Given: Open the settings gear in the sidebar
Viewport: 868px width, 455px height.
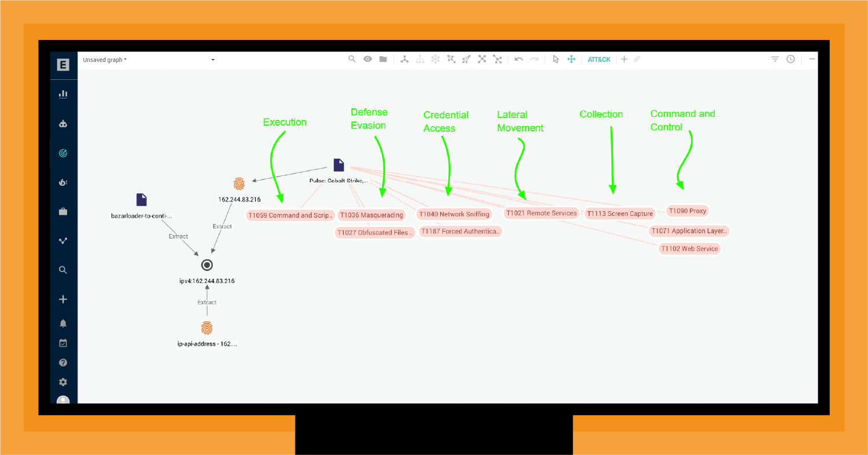Looking at the screenshot, I should pyautogui.click(x=63, y=382).
